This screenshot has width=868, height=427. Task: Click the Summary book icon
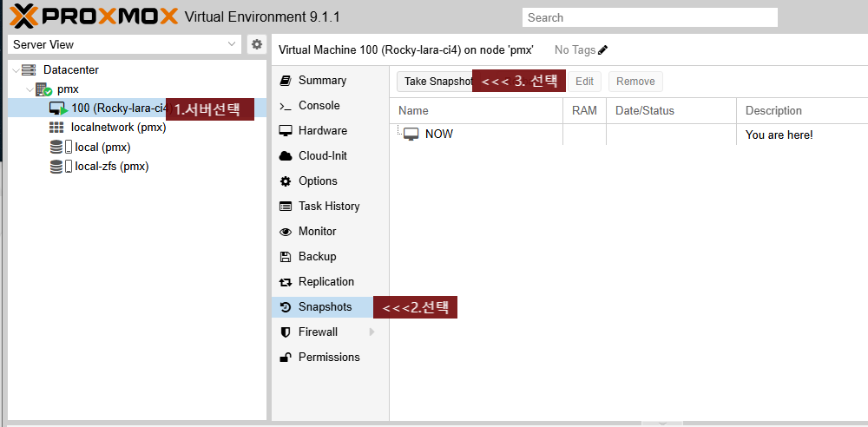(x=285, y=81)
